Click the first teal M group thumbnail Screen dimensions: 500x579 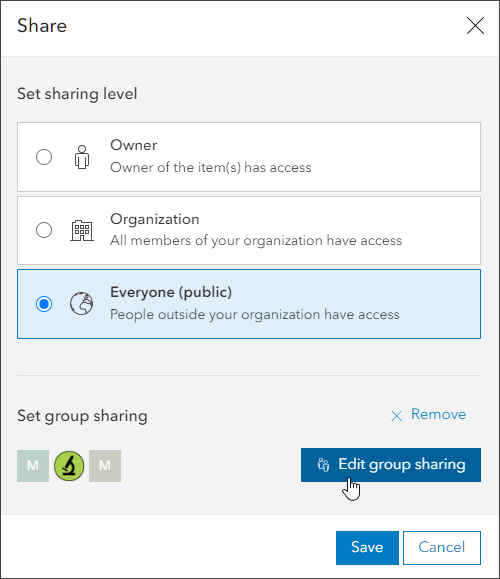click(33, 466)
